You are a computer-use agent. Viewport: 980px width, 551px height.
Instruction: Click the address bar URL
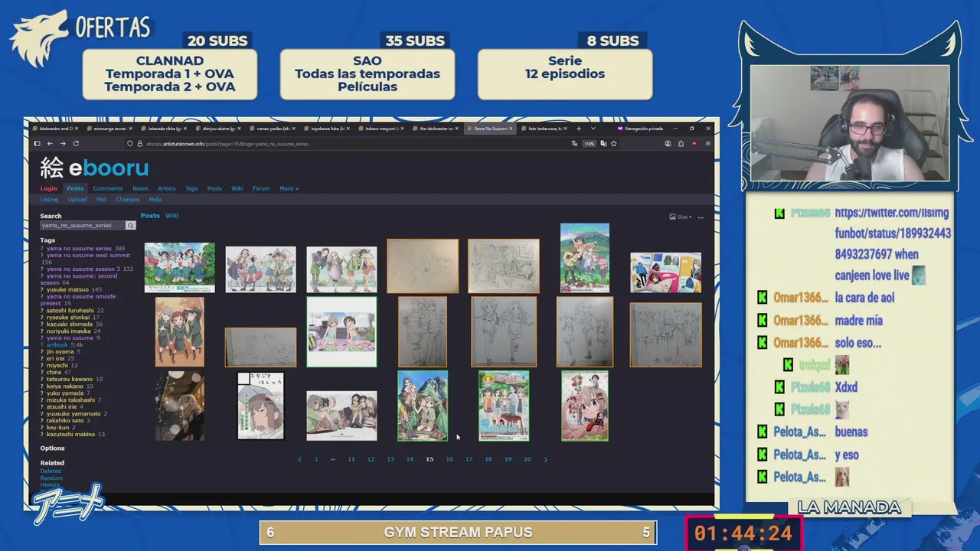pos(227,144)
